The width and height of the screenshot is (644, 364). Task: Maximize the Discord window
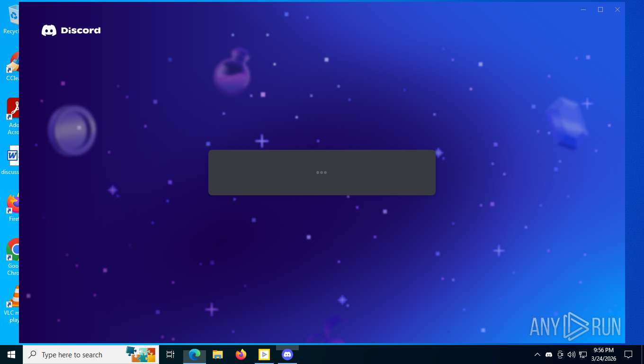coord(600,9)
